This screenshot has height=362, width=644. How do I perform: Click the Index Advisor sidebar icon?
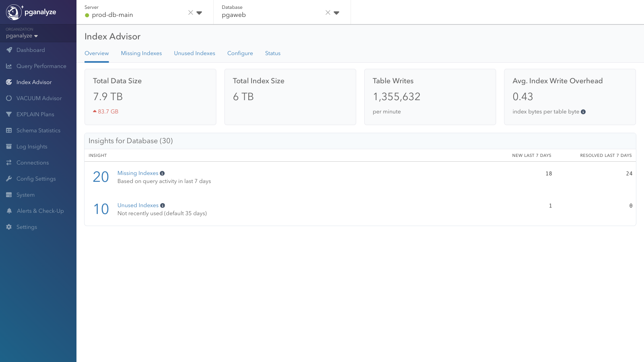(9, 82)
